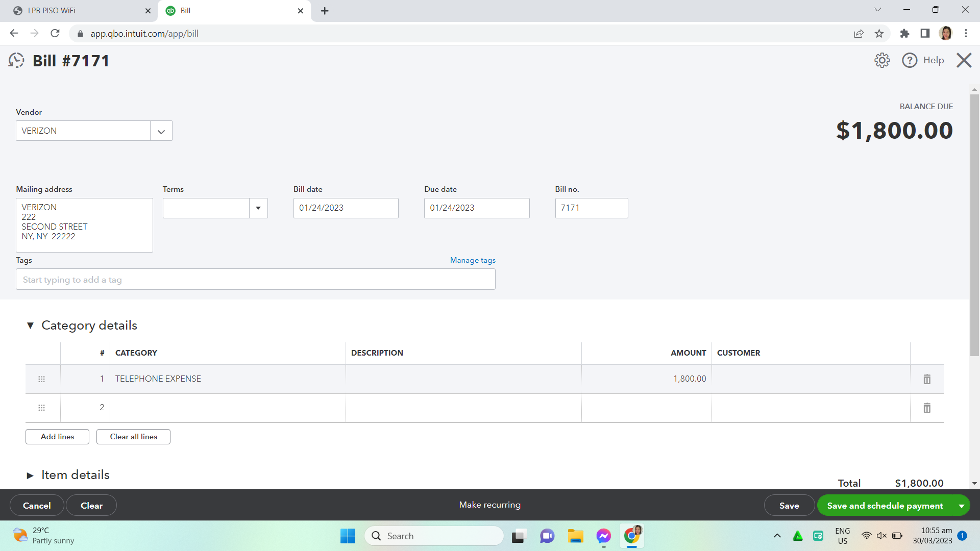The width and height of the screenshot is (980, 551).
Task: Click the Clear all lines button
Action: coord(133,437)
